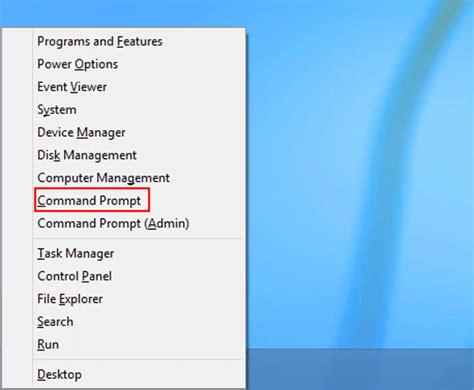Screen dimensions: 474x390
Task: Launch Event Viewer
Action: 72,87
